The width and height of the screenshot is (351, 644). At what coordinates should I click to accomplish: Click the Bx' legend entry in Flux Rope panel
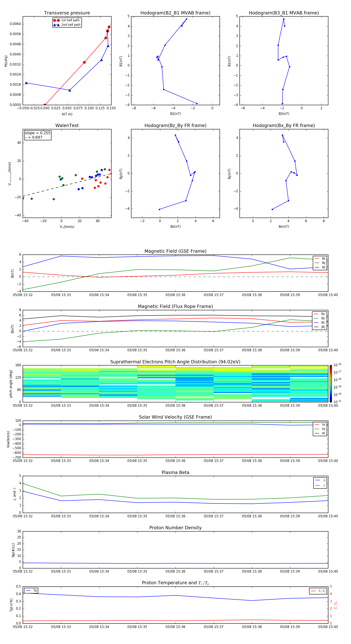(x=320, y=314)
